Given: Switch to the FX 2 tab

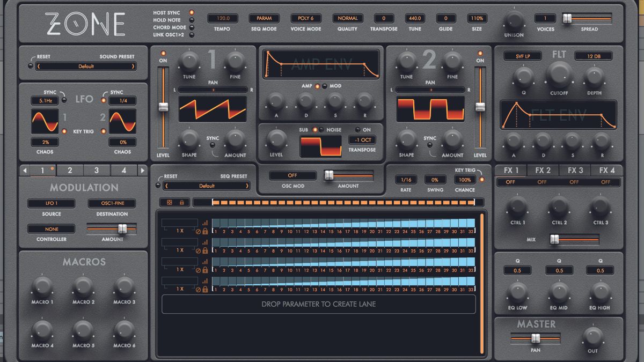Looking at the screenshot, I should click(543, 170).
